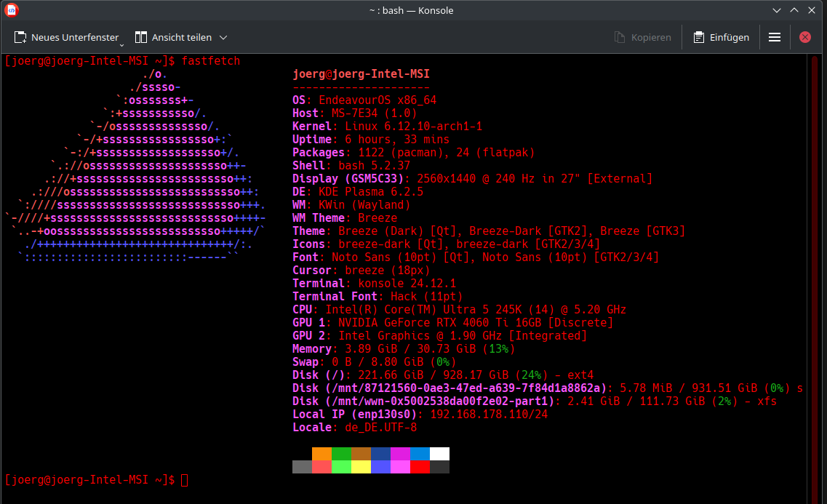Image resolution: width=827 pixels, height=504 pixels.
Task: Click the 'bash 5.2.37' shell value
Action: [x=374, y=166]
